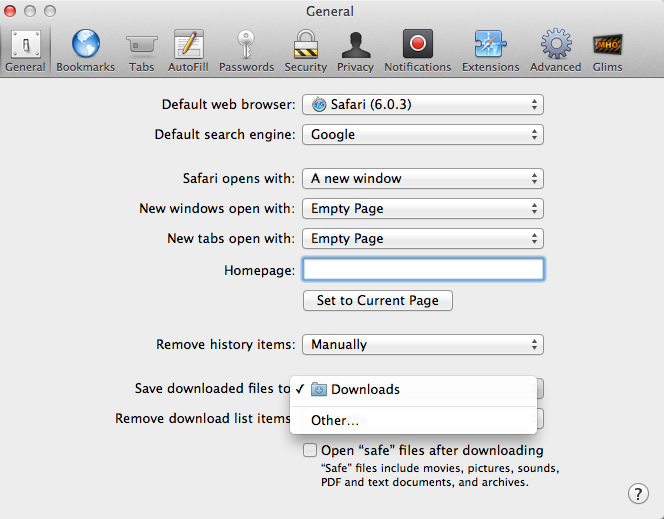Switch to the Tabs preferences icon
664x519 pixels.
141,44
